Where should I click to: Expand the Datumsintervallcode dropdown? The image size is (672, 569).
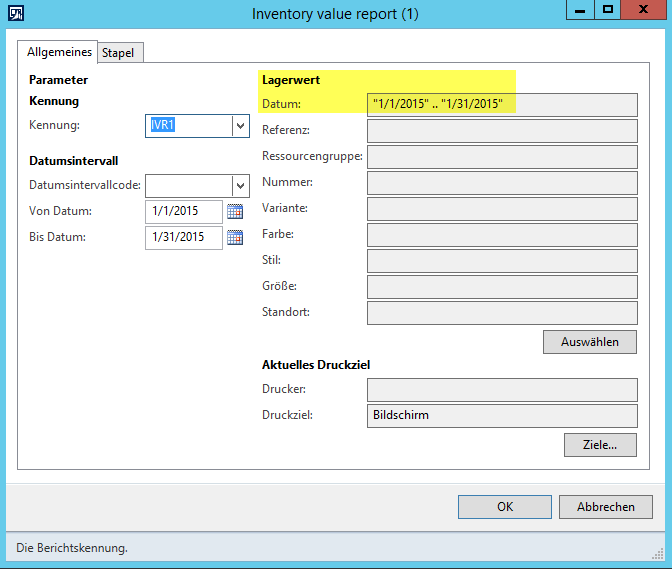(240, 186)
